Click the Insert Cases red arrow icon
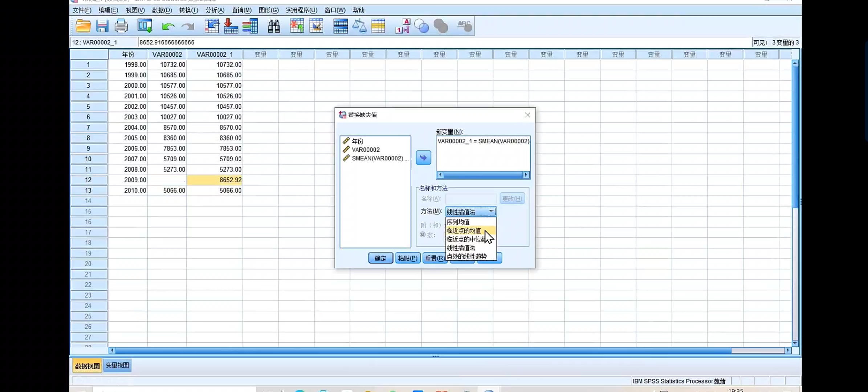This screenshot has width=868, height=392. [231, 26]
